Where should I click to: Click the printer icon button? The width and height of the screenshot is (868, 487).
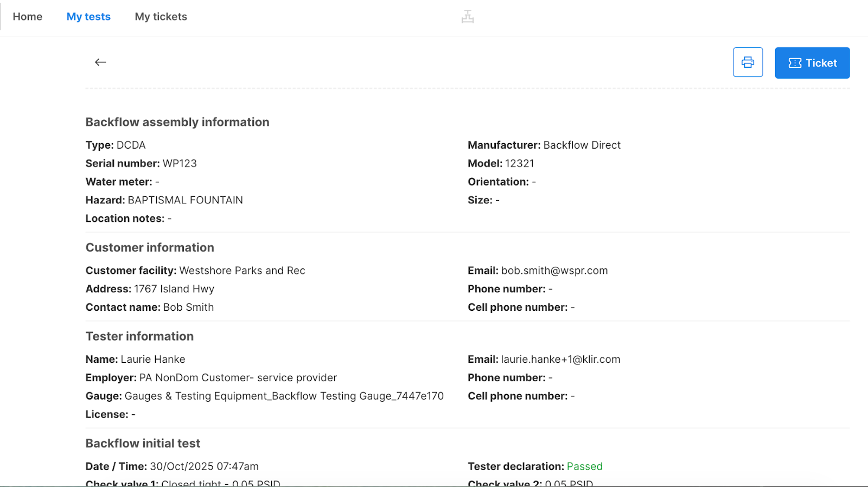tap(748, 62)
